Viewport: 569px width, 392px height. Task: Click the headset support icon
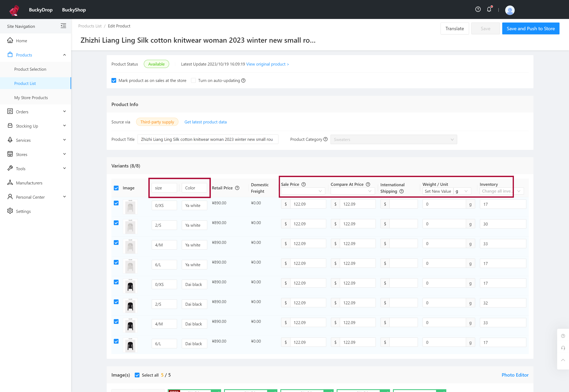[x=563, y=348]
